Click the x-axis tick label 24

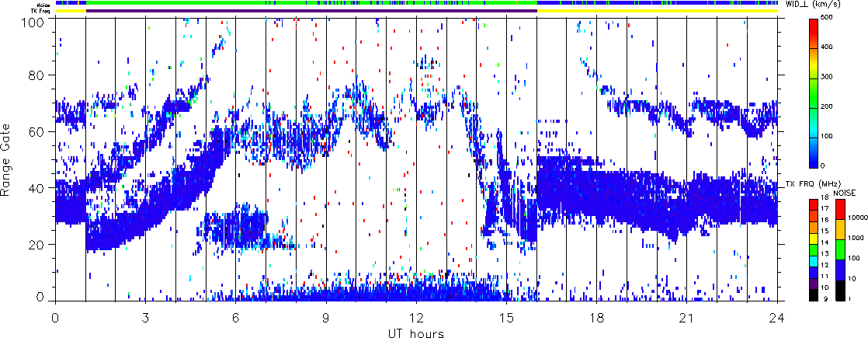click(x=777, y=319)
